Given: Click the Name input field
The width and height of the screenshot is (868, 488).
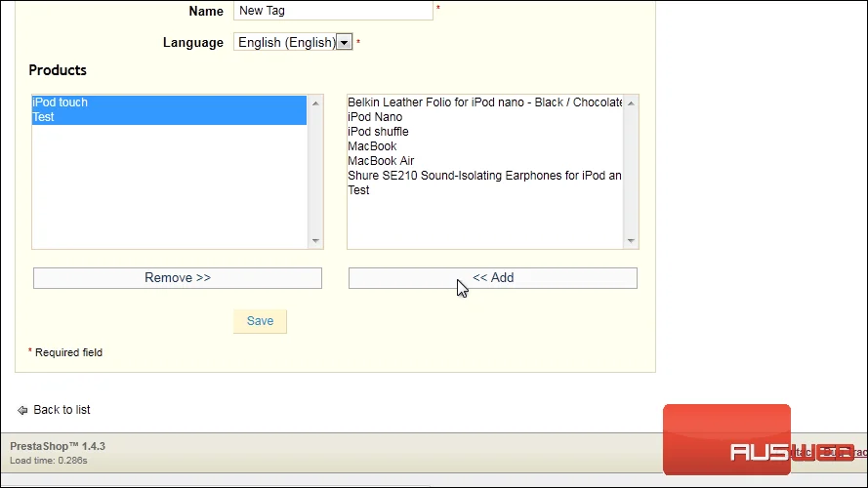Looking at the screenshot, I should click(x=333, y=11).
